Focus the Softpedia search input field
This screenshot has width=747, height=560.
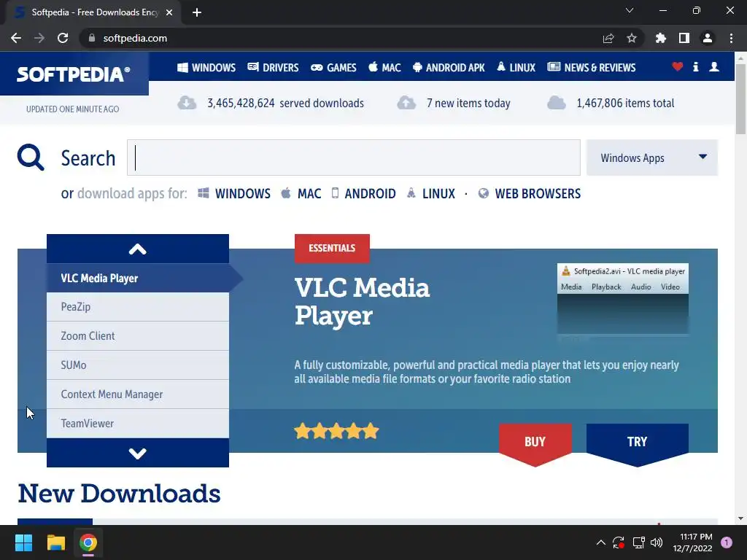[x=354, y=157]
